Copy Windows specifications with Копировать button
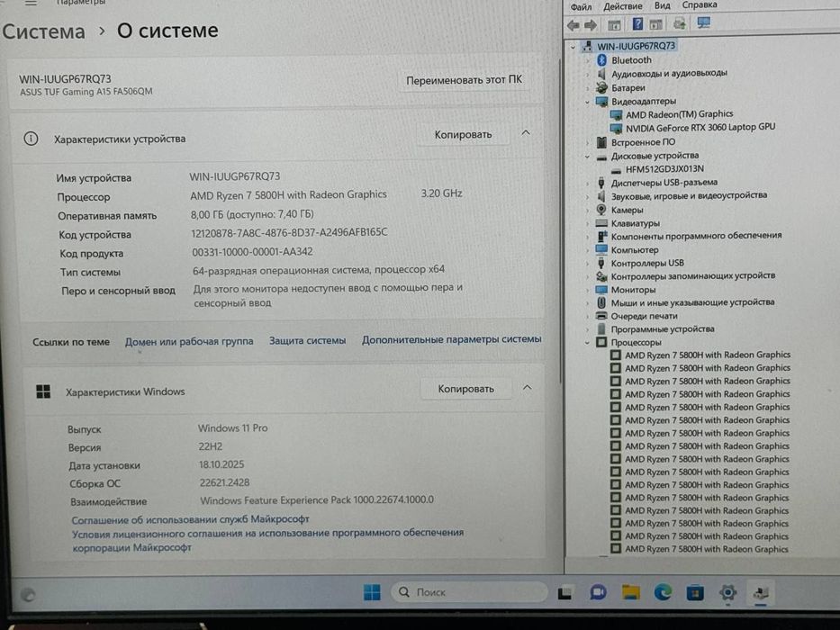 pyautogui.click(x=465, y=389)
